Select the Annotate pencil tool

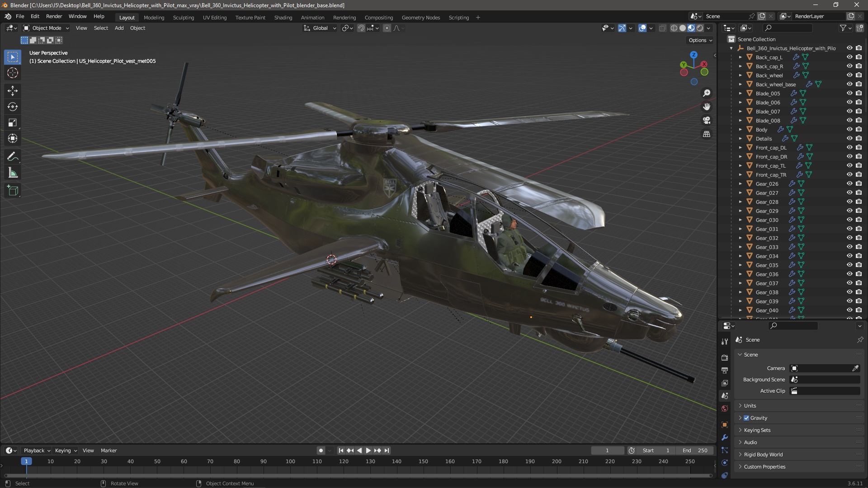click(x=13, y=157)
